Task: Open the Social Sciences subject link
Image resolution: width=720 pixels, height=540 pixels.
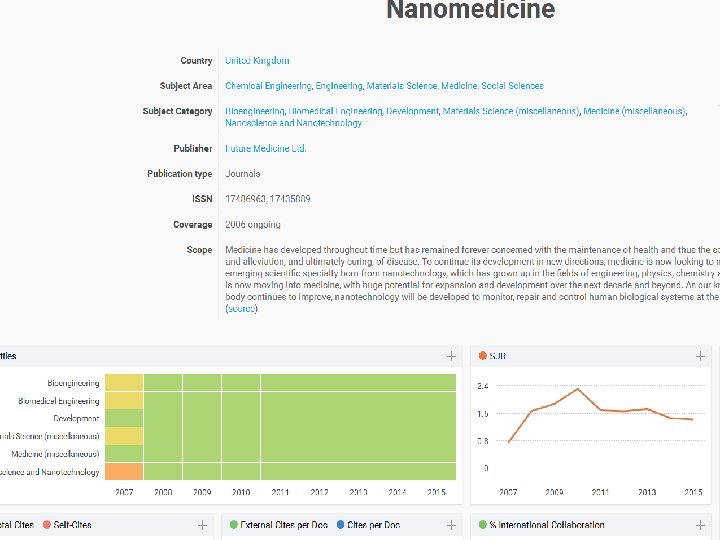Action: [x=512, y=86]
